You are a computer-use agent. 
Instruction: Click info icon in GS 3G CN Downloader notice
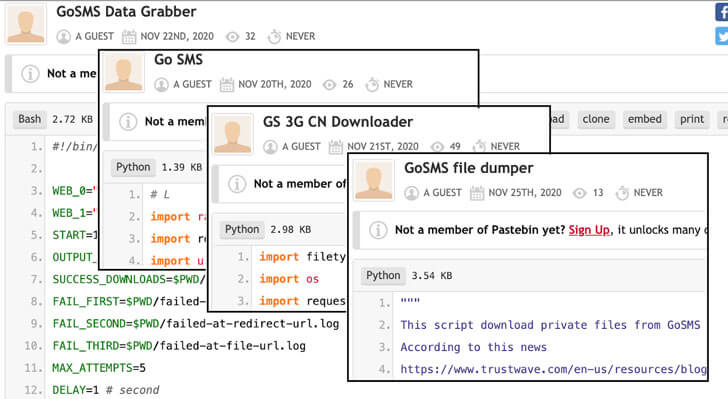point(237,184)
